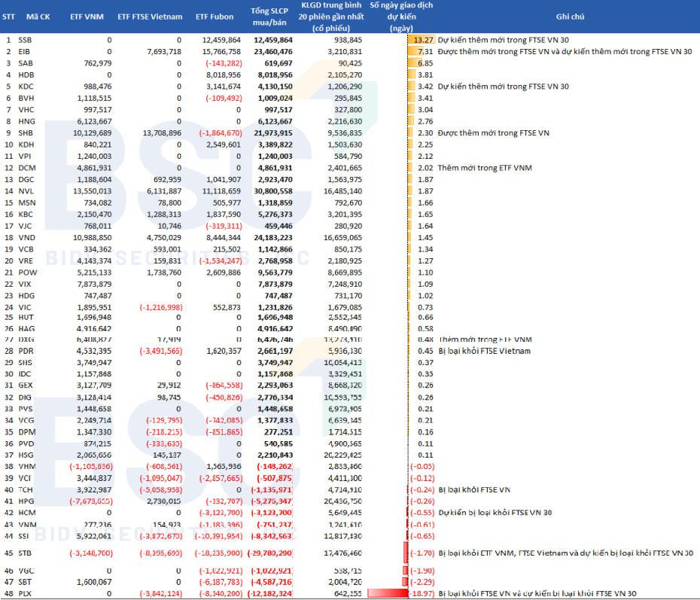The height and width of the screenshot is (600, 700).
Task: Select the STB ticker cell
Action: (x=25, y=553)
